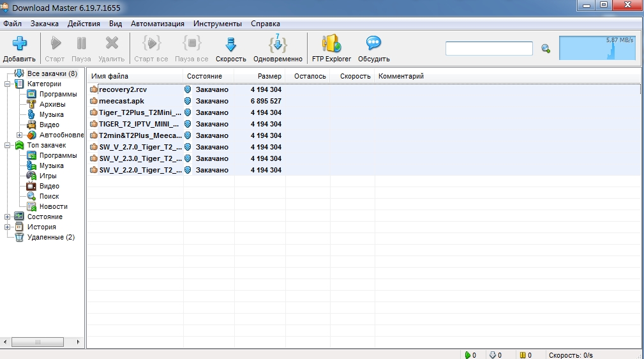Open the Действия menu

pyautogui.click(x=84, y=24)
